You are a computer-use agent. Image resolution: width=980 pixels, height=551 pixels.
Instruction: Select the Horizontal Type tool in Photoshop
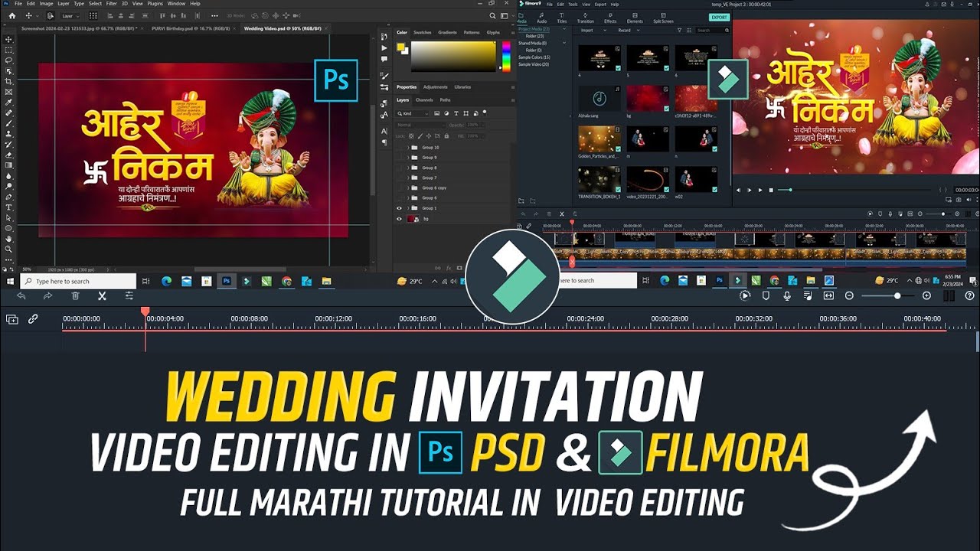coord(8,207)
